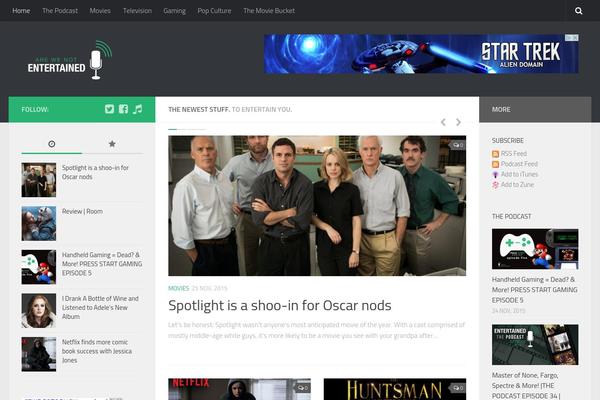Select the popular posts star tab

(x=112, y=144)
